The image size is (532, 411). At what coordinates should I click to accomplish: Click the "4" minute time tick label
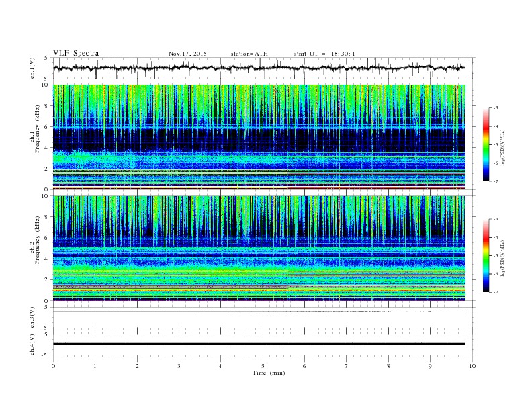coord(220,366)
